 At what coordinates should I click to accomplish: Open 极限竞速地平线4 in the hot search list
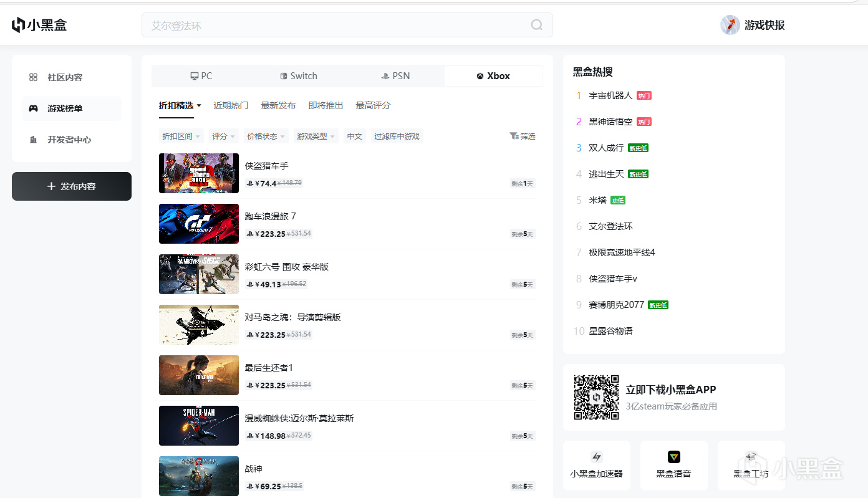pyautogui.click(x=622, y=252)
